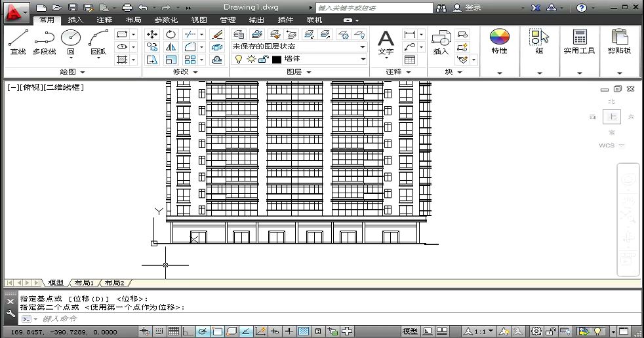Screen dimensions: 644x338
Task: Switch to the 布局1 layout tab
Action: [x=83, y=283]
